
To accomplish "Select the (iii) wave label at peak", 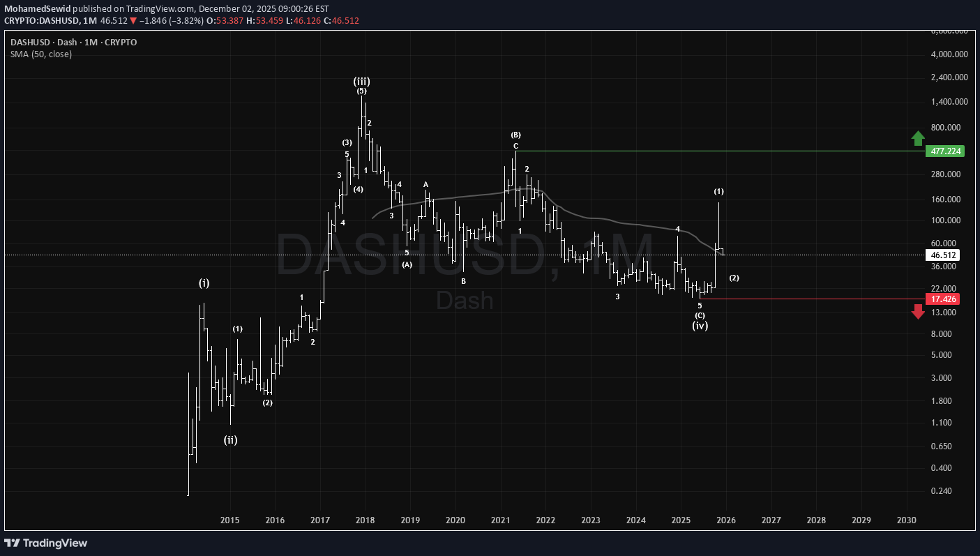I will click(361, 82).
